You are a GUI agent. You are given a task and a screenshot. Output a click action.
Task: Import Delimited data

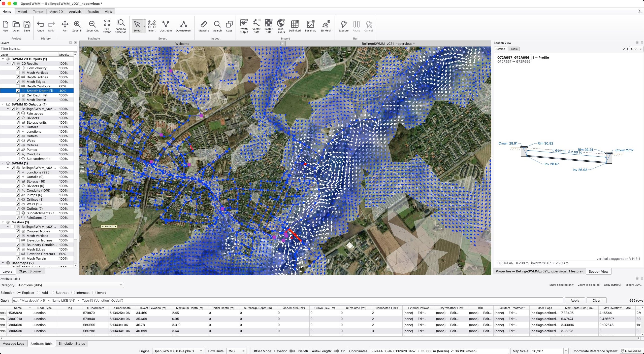click(x=295, y=26)
